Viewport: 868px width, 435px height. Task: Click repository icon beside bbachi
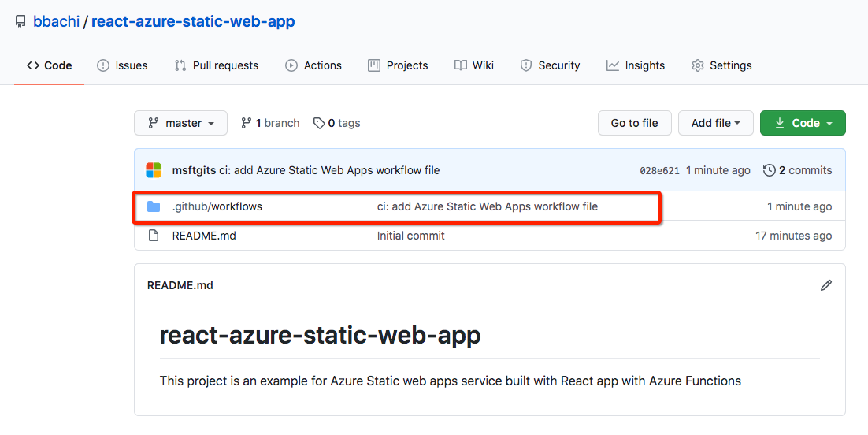20,21
